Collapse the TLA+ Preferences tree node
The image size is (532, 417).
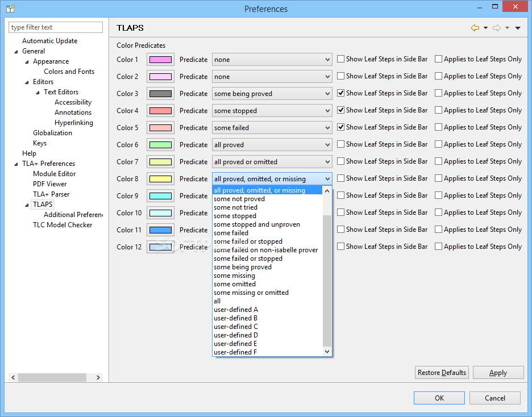click(16, 164)
